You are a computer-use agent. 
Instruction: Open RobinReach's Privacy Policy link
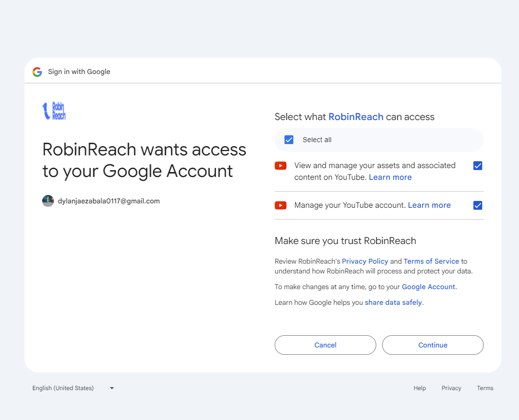click(365, 261)
